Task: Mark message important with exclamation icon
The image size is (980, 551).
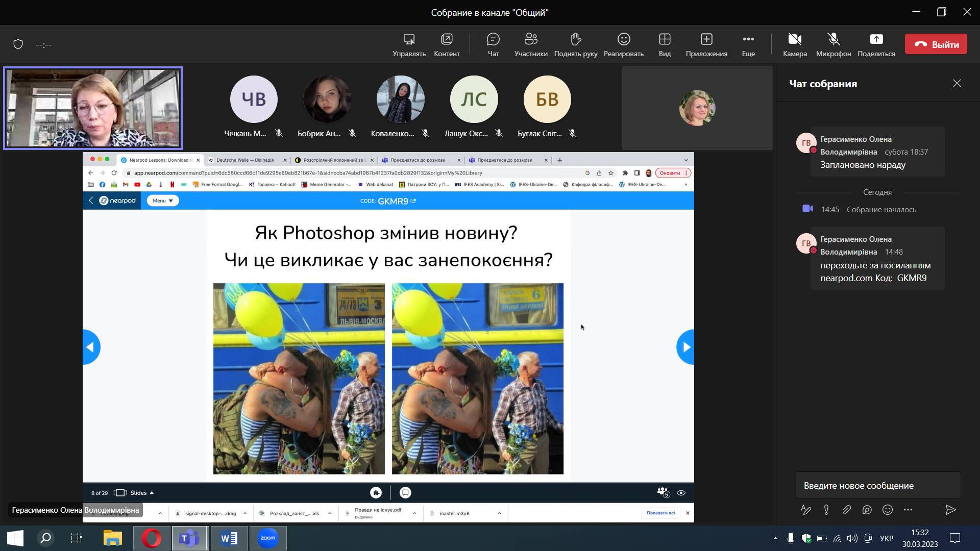Action: click(826, 510)
